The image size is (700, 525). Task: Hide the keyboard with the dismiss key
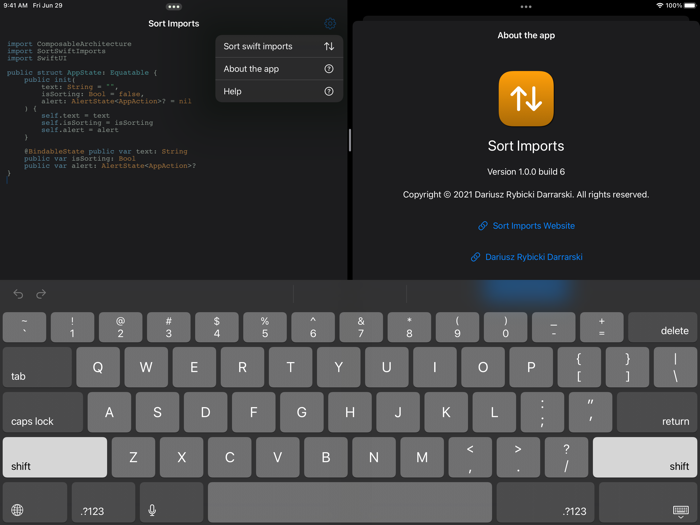pos(648,502)
